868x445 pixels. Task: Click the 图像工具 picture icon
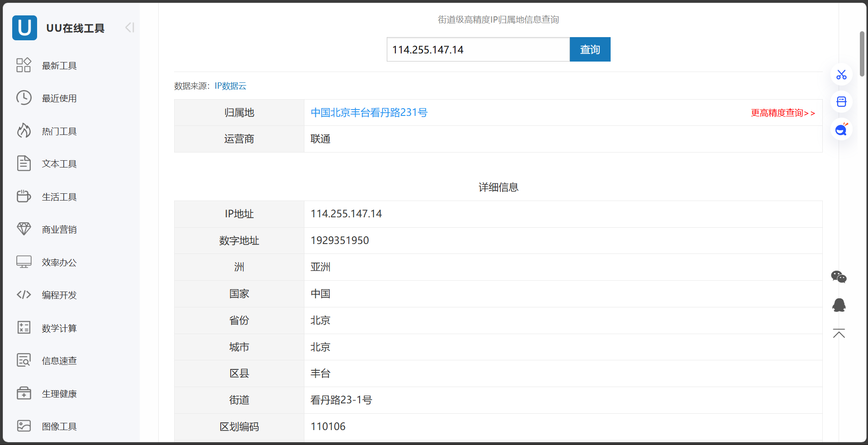(24, 426)
